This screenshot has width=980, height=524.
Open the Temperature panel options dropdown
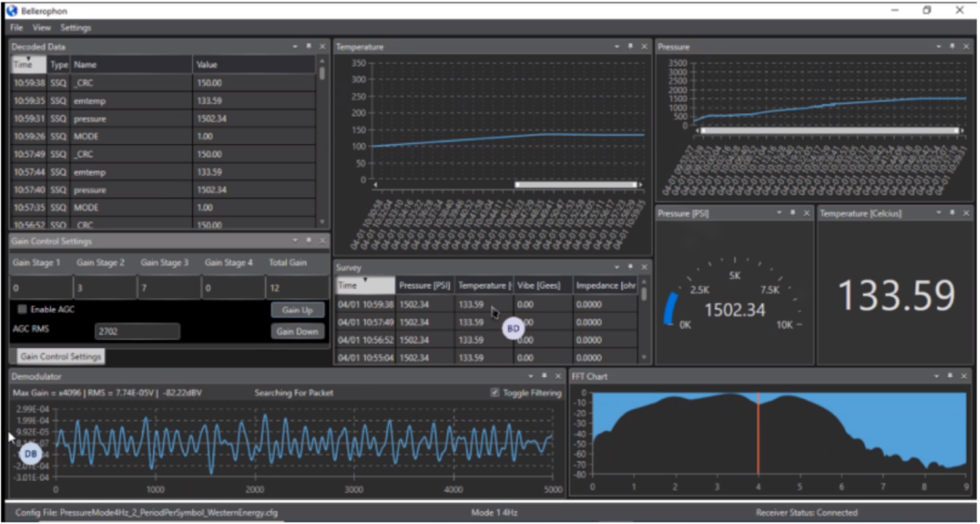click(617, 47)
